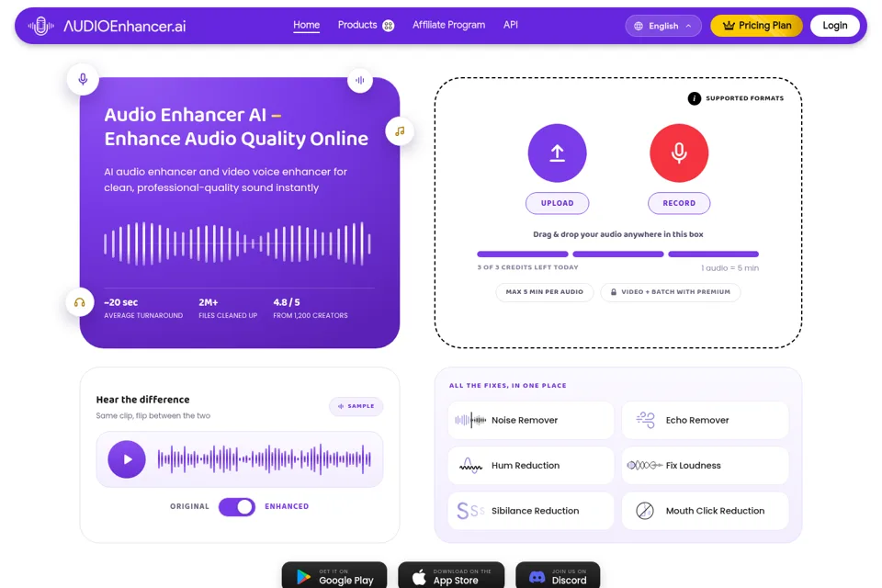
Task: Open the Affiliate Program page
Action: click(x=448, y=25)
